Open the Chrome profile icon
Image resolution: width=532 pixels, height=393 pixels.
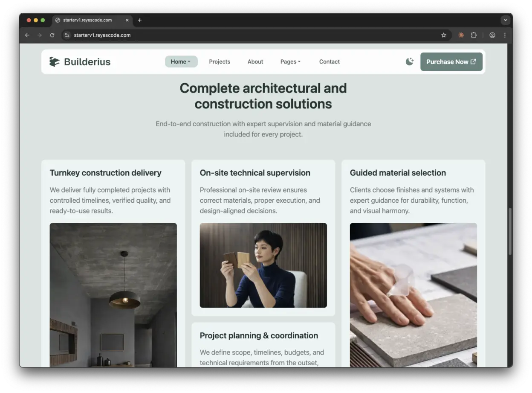pos(492,35)
